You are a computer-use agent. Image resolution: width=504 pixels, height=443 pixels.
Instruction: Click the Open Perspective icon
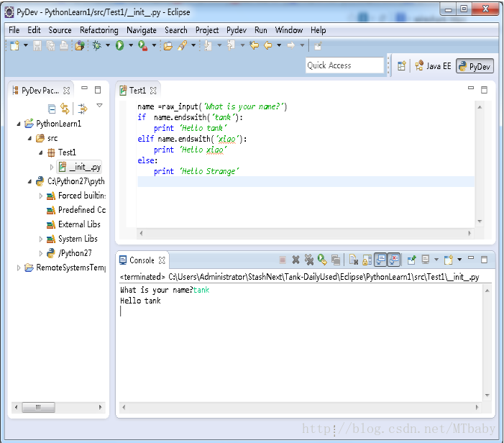tap(402, 65)
